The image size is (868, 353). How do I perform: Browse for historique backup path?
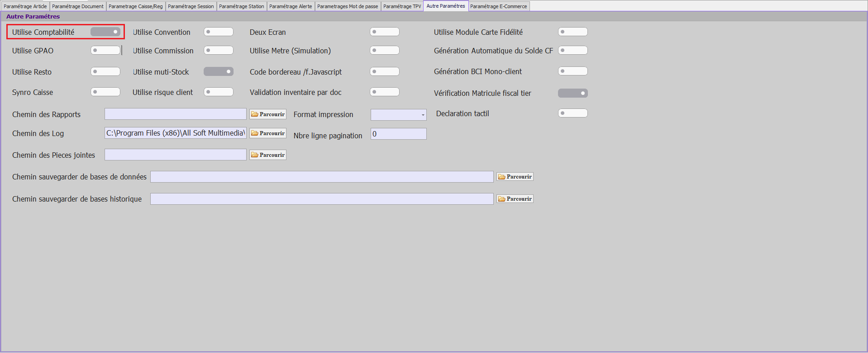click(x=515, y=199)
